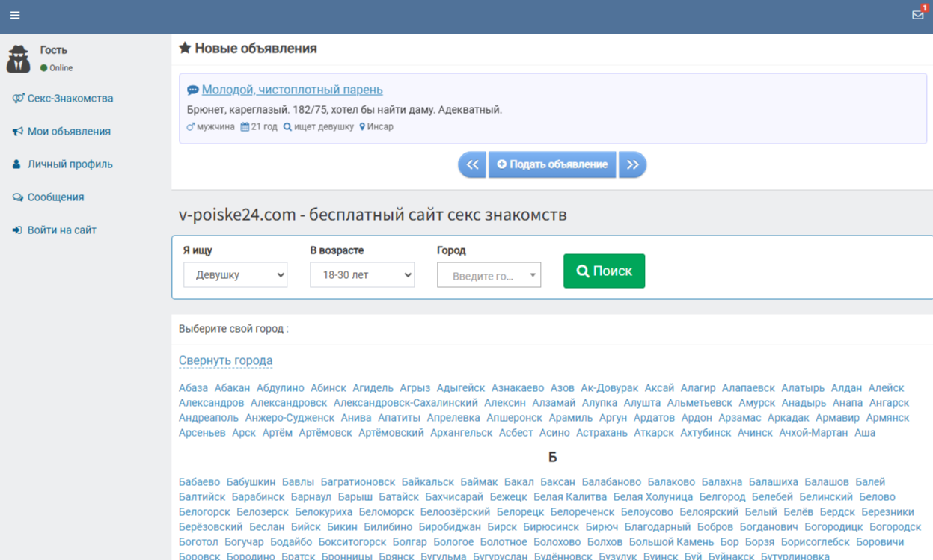The height and width of the screenshot is (560, 933).
Task: Go to previous listing with left arrows
Action: coord(472,164)
